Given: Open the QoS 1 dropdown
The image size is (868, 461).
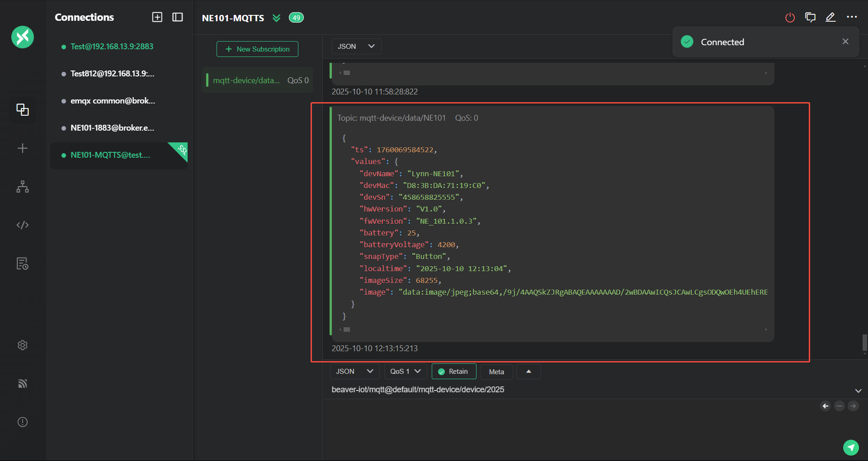Looking at the screenshot, I should 405,372.
